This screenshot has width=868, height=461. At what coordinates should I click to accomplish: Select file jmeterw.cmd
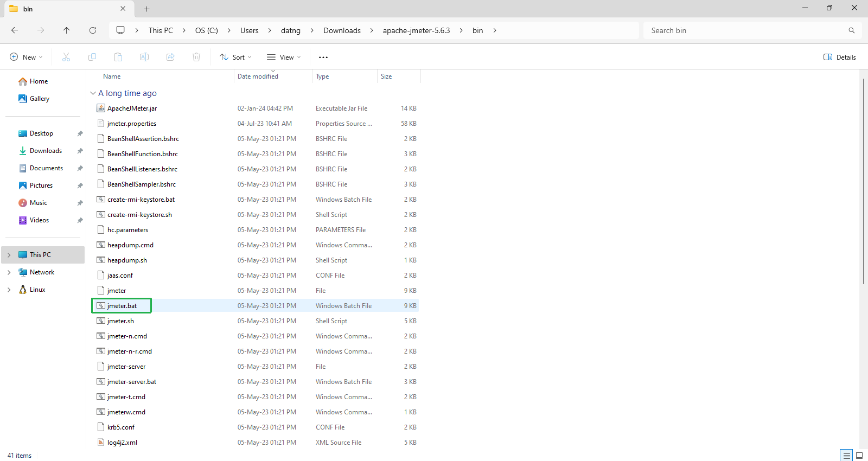[126, 412]
